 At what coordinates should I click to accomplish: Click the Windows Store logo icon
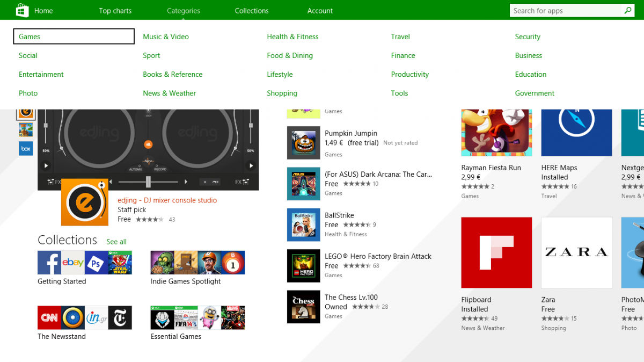coord(22,10)
